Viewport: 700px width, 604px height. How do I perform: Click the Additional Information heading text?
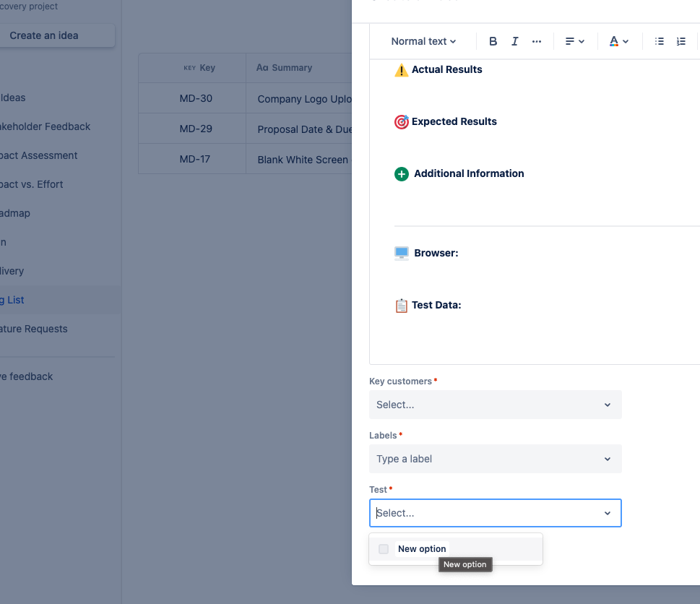click(470, 173)
